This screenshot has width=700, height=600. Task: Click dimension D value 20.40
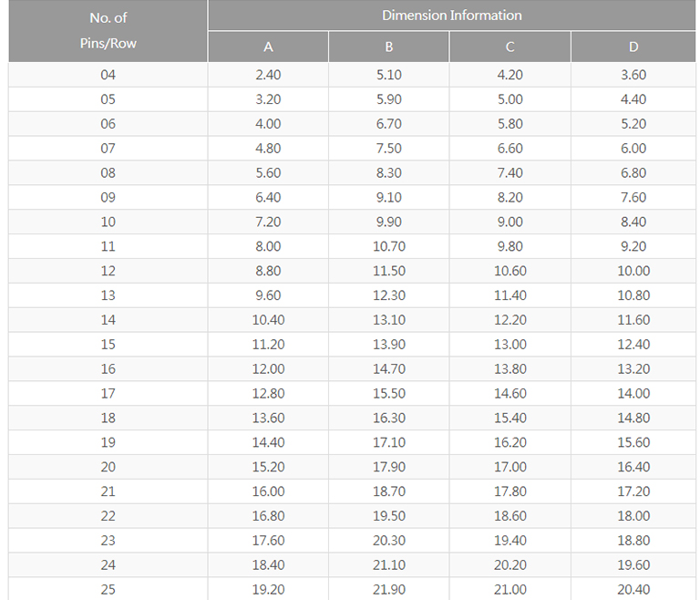(x=633, y=590)
